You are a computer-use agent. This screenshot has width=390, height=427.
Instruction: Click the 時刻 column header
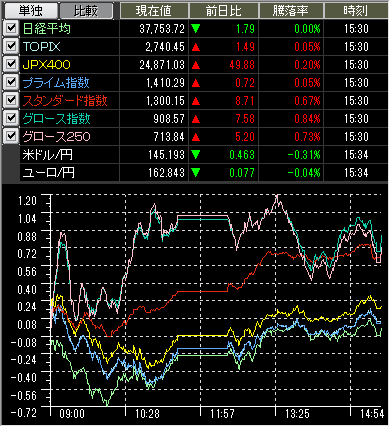(x=356, y=11)
